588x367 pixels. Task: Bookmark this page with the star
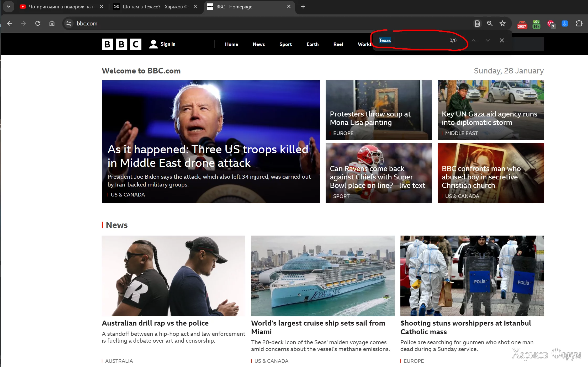click(x=502, y=24)
